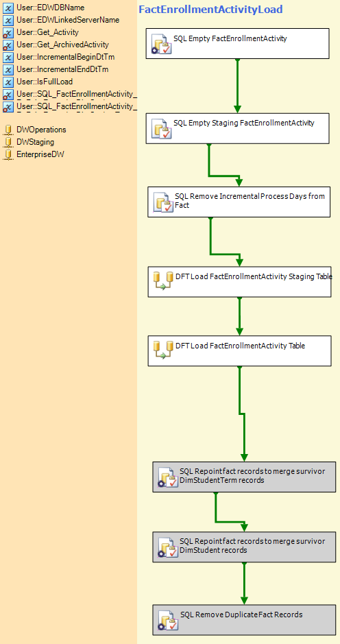Select the 'SQL Empty Staging FactEnrollmentActivity' task label
The width and height of the screenshot is (340, 644).
[244, 123]
